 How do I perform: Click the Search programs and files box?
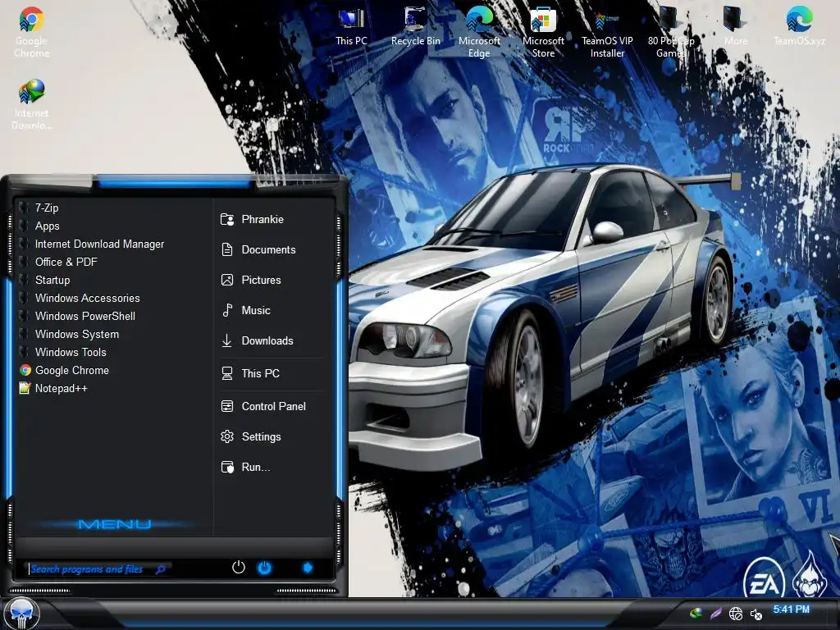(98, 569)
